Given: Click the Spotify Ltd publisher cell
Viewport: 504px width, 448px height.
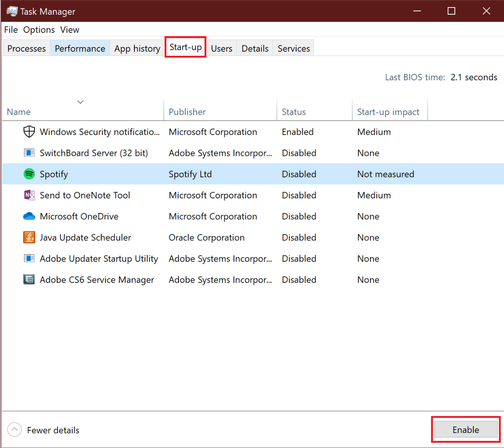Looking at the screenshot, I should tap(190, 174).
